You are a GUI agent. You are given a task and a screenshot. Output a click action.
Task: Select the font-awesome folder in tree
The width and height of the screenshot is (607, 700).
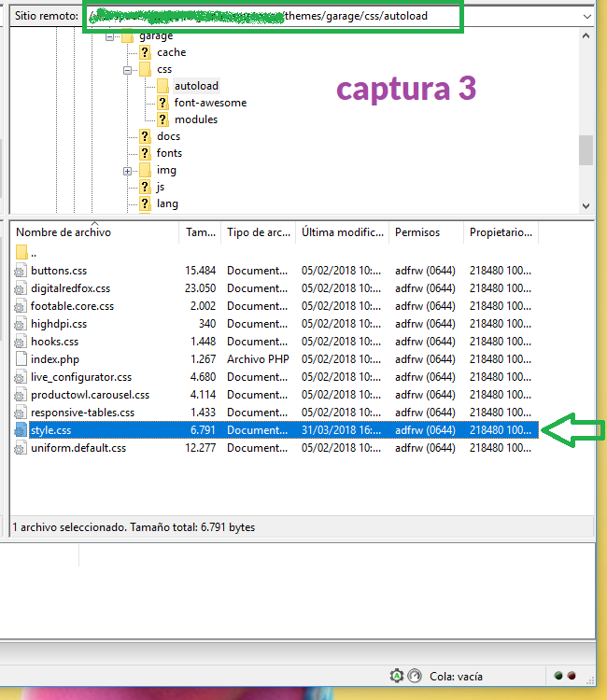coord(210,103)
